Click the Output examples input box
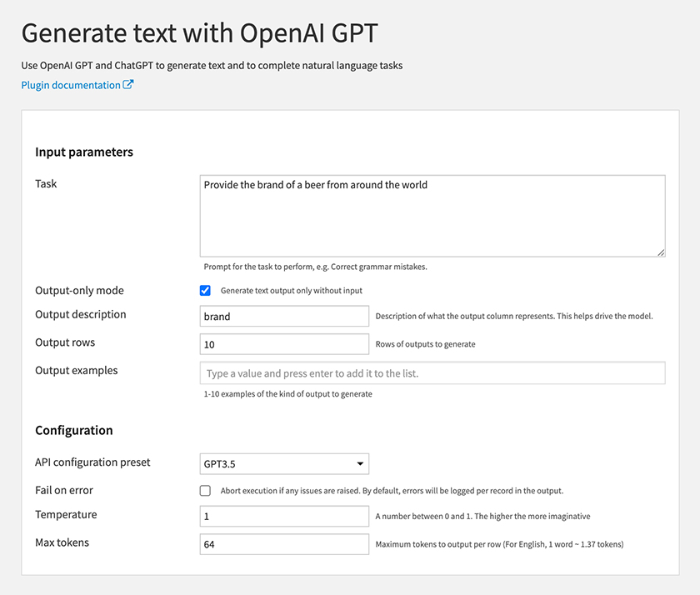The image size is (700, 595). [x=432, y=373]
